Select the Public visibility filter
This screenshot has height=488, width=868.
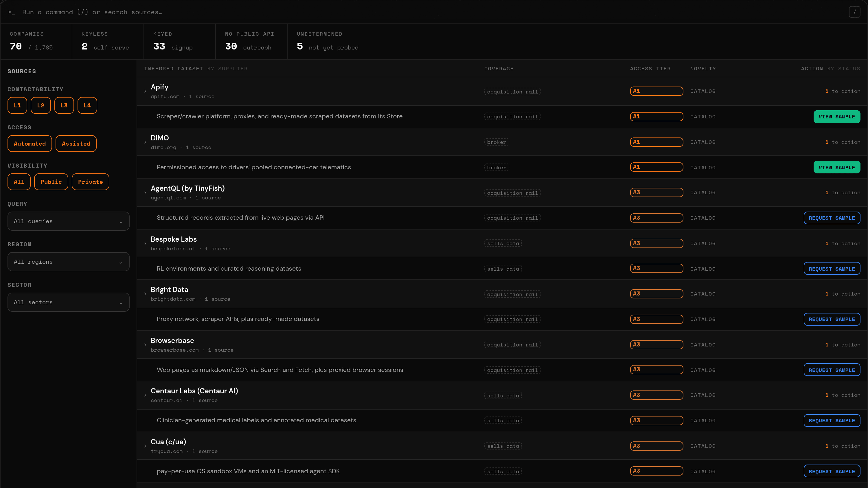click(x=51, y=182)
